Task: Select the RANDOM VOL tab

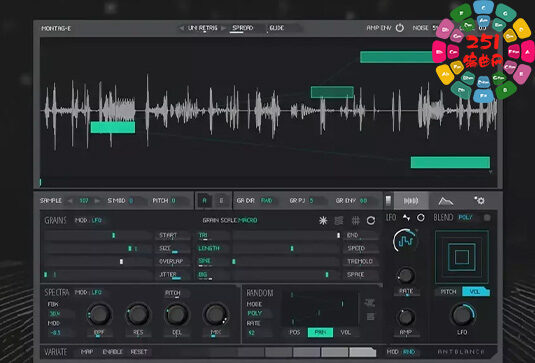Action: 345,332
